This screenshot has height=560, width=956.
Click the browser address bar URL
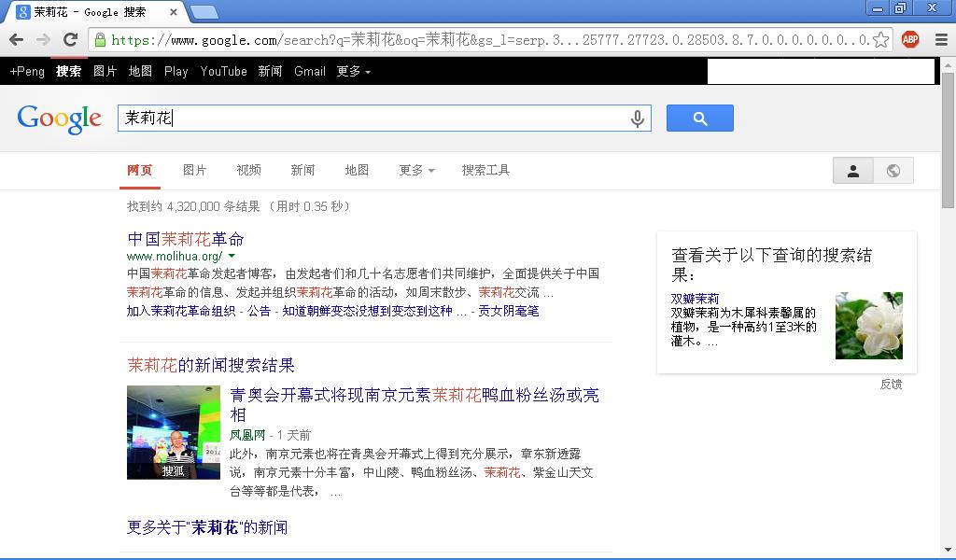(x=489, y=40)
